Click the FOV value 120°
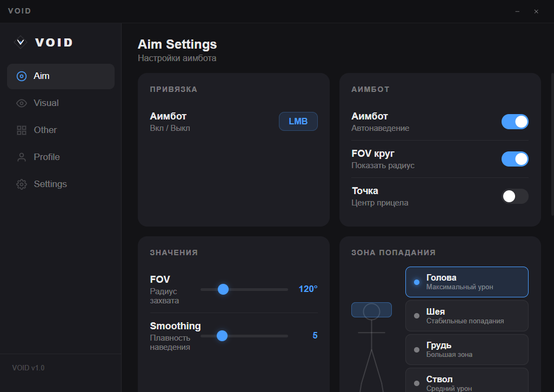This screenshot has width=554, height=392. click(x=308, y=289)
